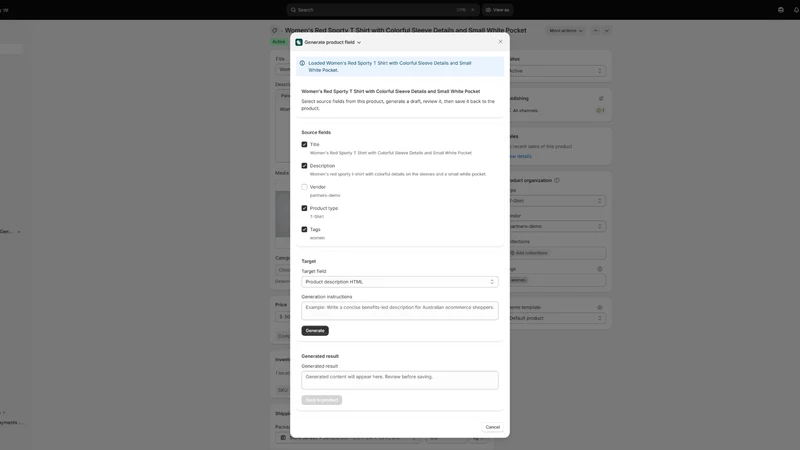Screen dimensions: 800x450
Task: Open the Target field dropdown
Action: pos(399,282)
